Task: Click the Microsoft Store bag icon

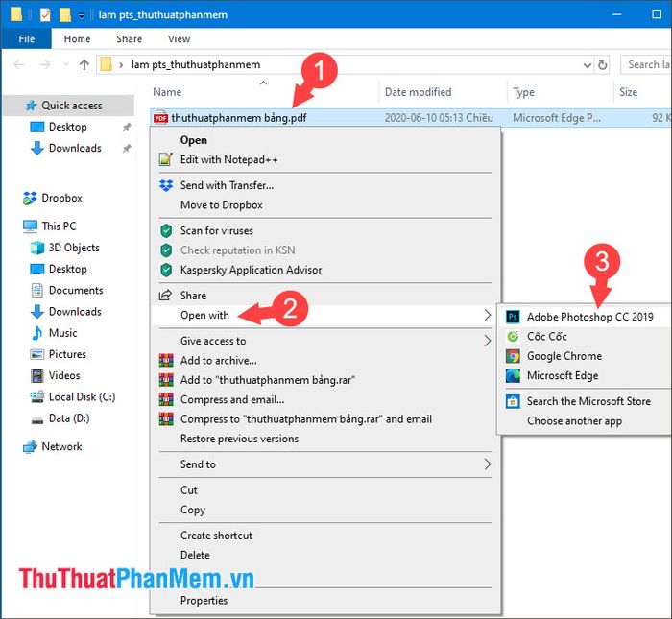Action: coord(513,401)
